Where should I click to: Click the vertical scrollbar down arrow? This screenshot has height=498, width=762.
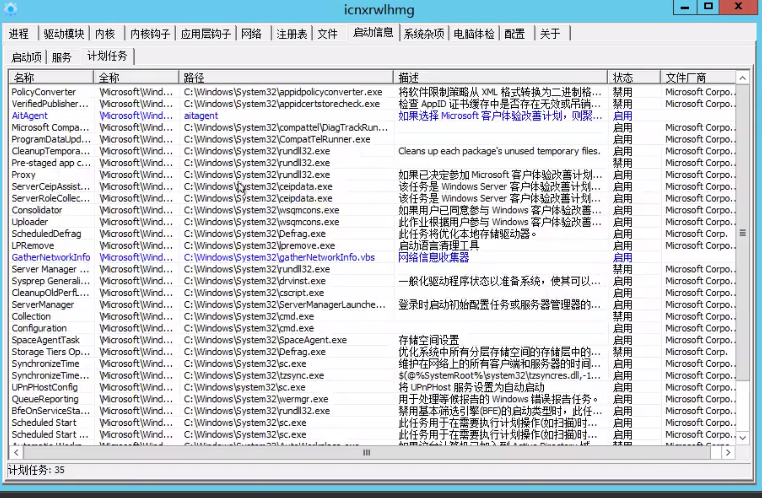click(x=743, y=437)
